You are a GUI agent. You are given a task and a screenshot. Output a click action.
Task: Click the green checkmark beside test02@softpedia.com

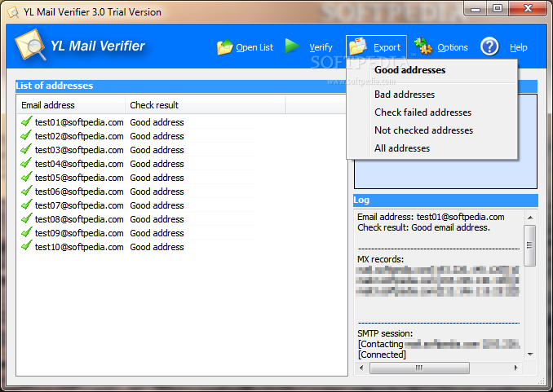tap(26, 135)
